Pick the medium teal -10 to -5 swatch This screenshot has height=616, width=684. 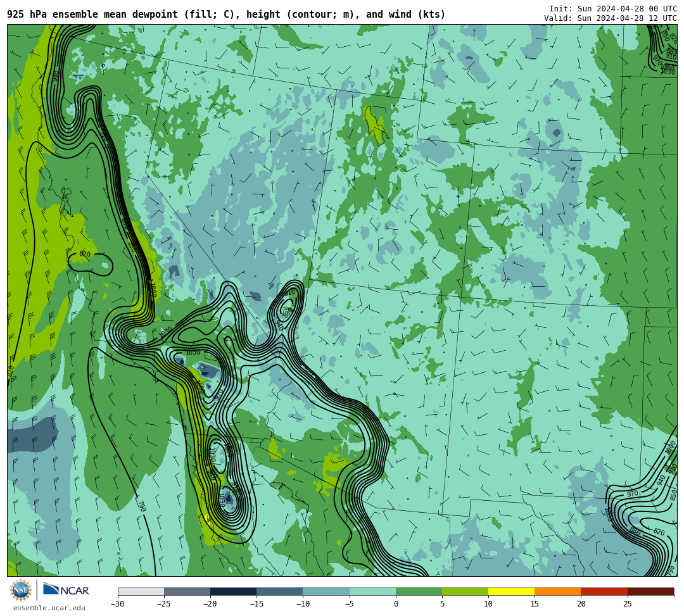click(x=326, y=591)
